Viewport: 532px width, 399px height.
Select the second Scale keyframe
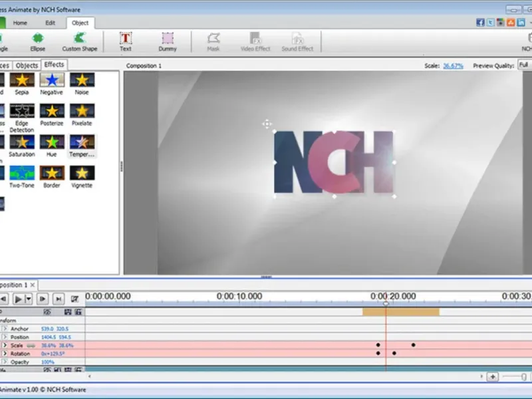coord(413,345)
